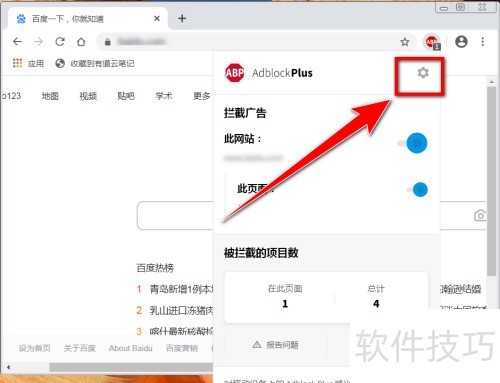
Task: Open 地图 link on Baidu
Action: (x=50, y=96)
